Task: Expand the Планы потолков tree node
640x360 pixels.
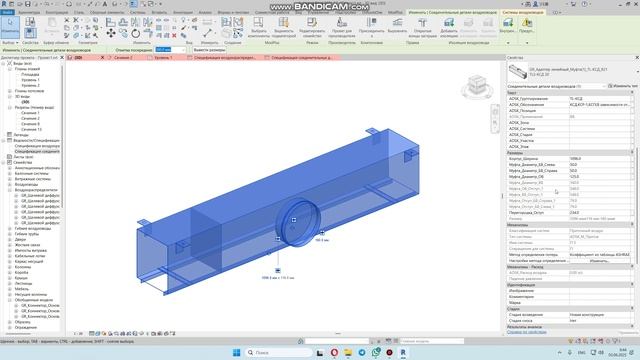Action: (x=10, y=91)
